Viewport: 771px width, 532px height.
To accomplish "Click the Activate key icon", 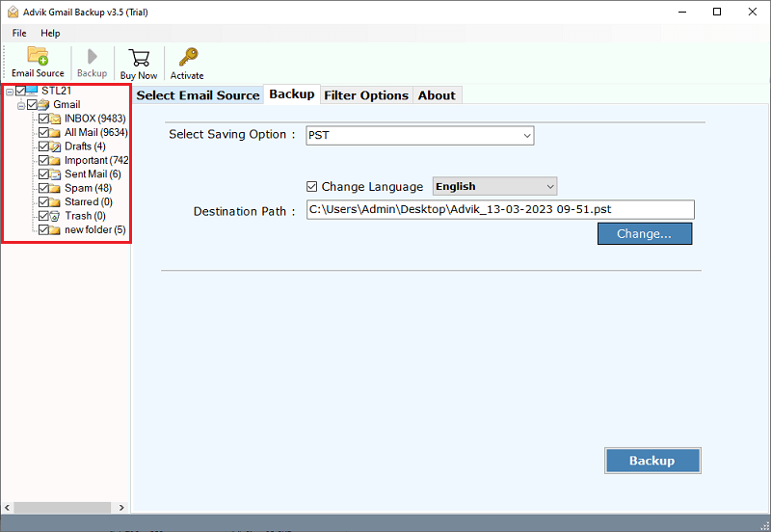I will [x=188, y=57].
